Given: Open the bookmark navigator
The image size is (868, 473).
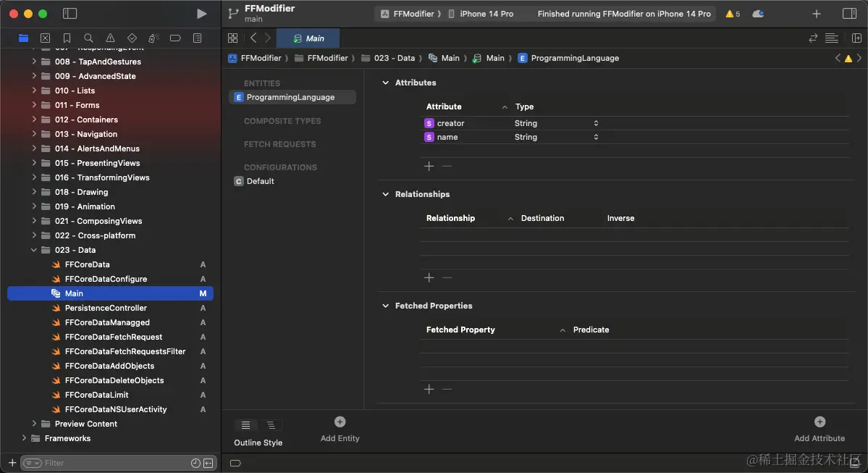Looking at the screenshot, I should click(x=67, y=38).
